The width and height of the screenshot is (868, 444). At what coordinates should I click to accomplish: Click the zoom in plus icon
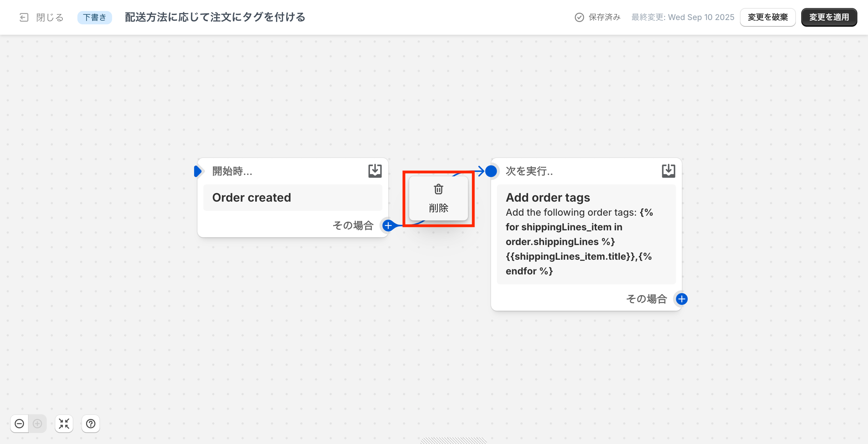(37, 423)
